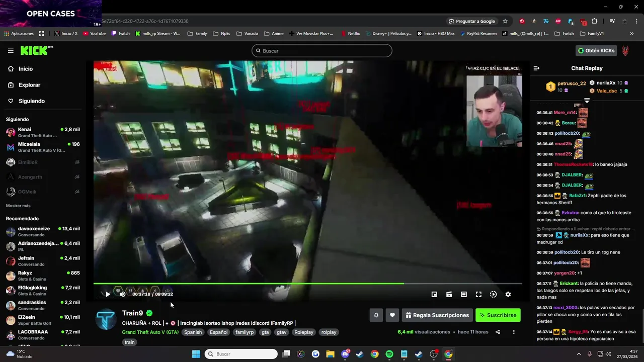Open the Twitch bookmarks folder at right
The height and width of the screenshot is (362, 644).
pos(564,34)
